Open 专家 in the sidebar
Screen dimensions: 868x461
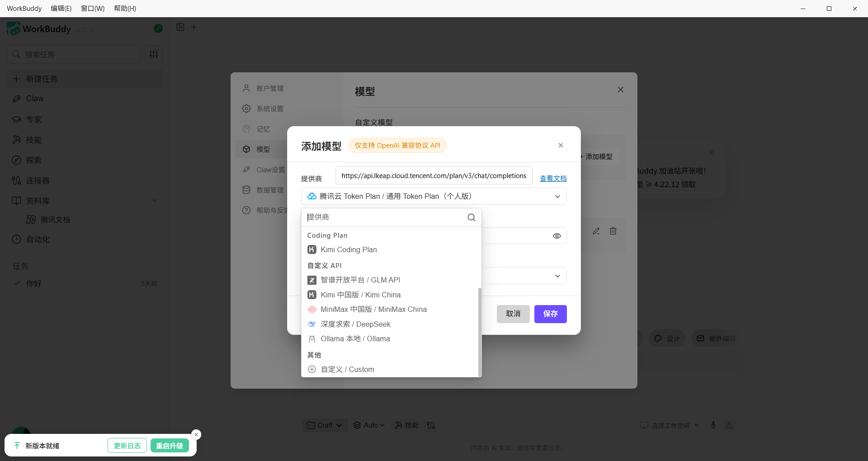[85, 119]
